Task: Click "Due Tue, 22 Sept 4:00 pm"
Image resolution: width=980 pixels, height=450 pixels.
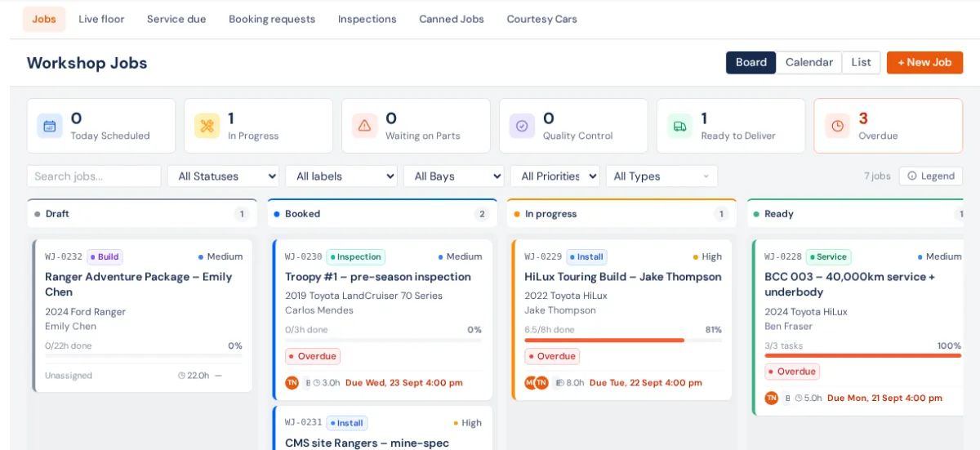Action: click(x=648, y=382)
